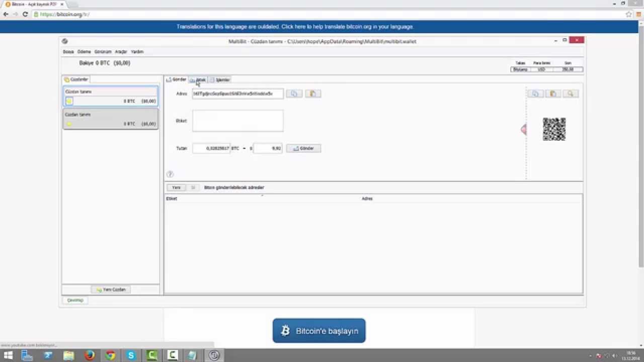Switch to Chrome via the taskbar icon
Screen dimensions: 644x362
(110, 355)
